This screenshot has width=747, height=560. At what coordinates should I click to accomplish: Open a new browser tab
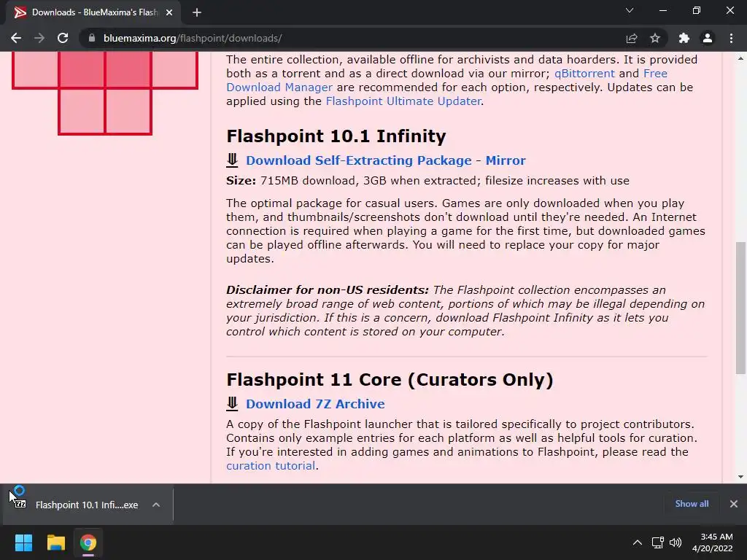tap(197, 12)
